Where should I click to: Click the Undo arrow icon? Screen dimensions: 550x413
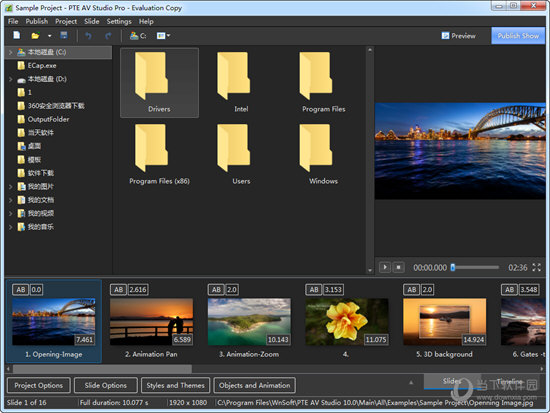[x=88, y=36]
